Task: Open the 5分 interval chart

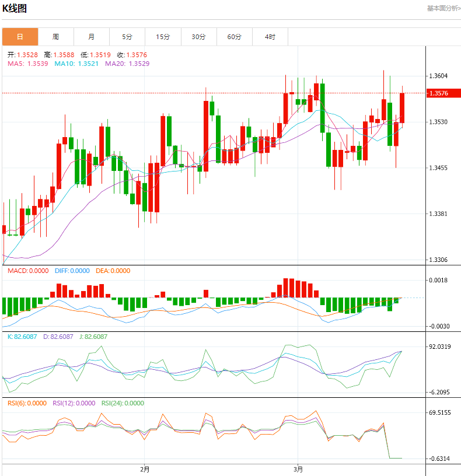Action: 127,37
